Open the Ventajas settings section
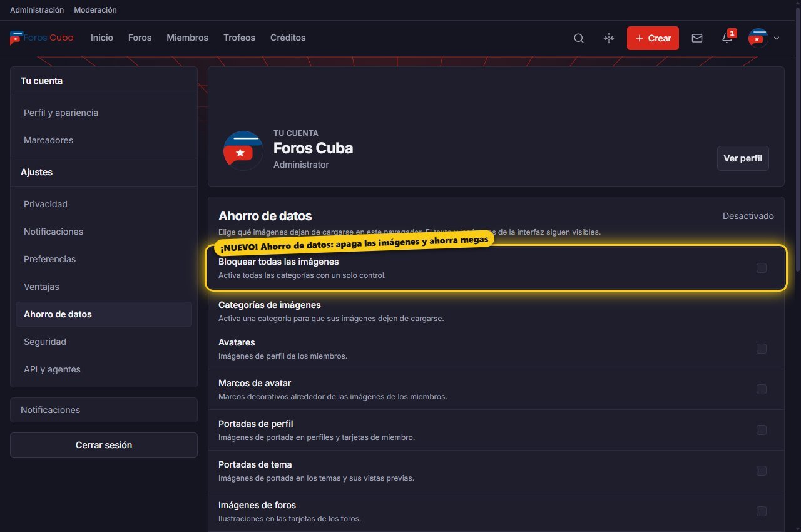This screenshot has height=532, width=801. (104, 287)
